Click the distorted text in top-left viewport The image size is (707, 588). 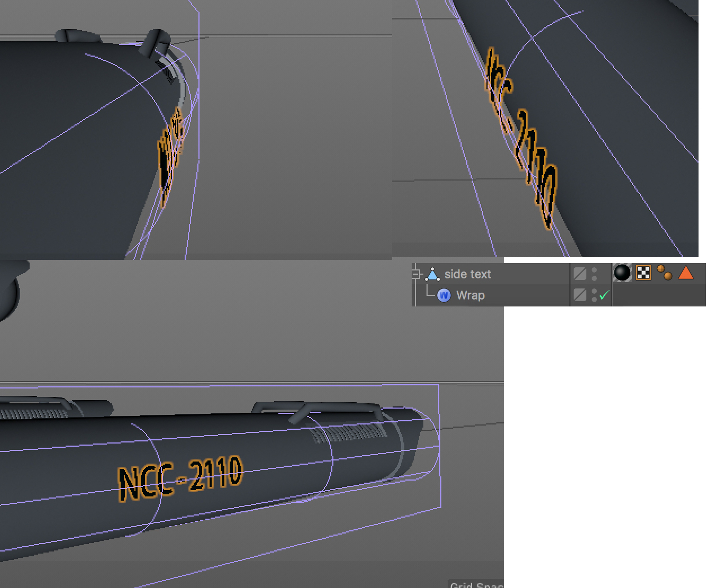click(x=169, y=153)
